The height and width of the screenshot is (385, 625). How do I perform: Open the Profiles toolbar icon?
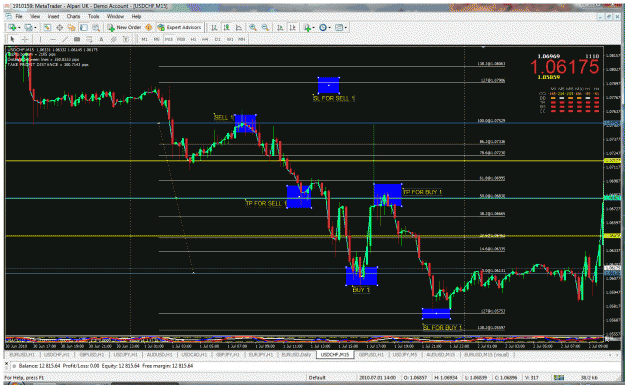pos(28,28)
